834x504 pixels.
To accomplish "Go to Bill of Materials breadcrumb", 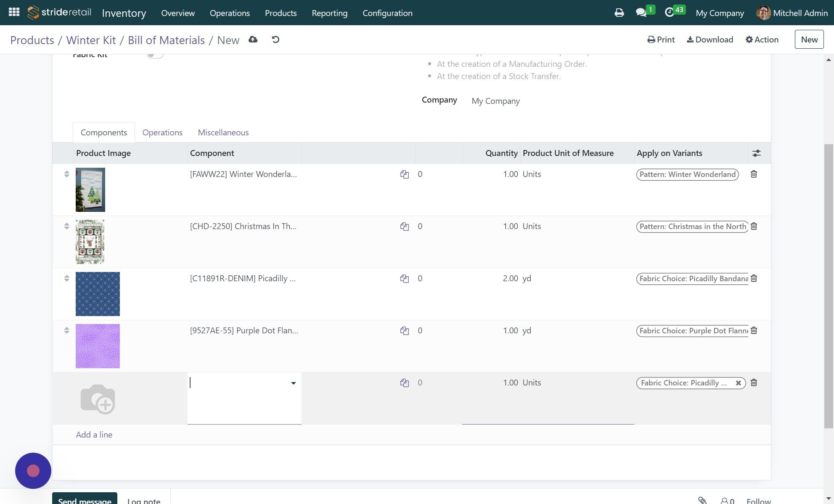I will pyautogui.click(x=166, y=40).
